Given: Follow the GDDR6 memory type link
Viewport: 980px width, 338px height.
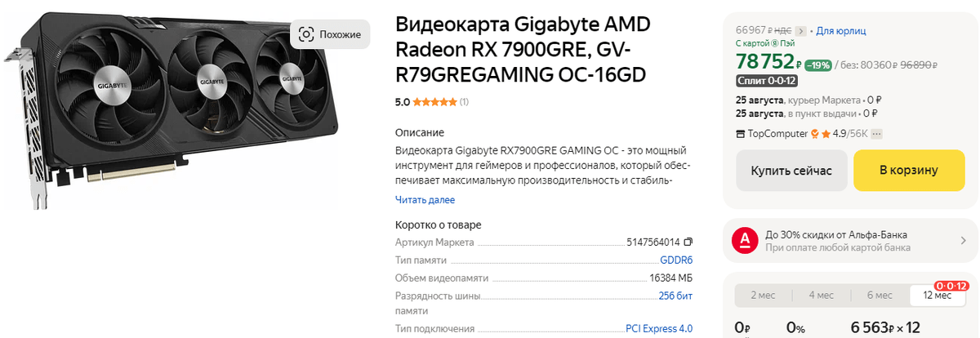Looking at the screenshot, I should pos(676,260).
